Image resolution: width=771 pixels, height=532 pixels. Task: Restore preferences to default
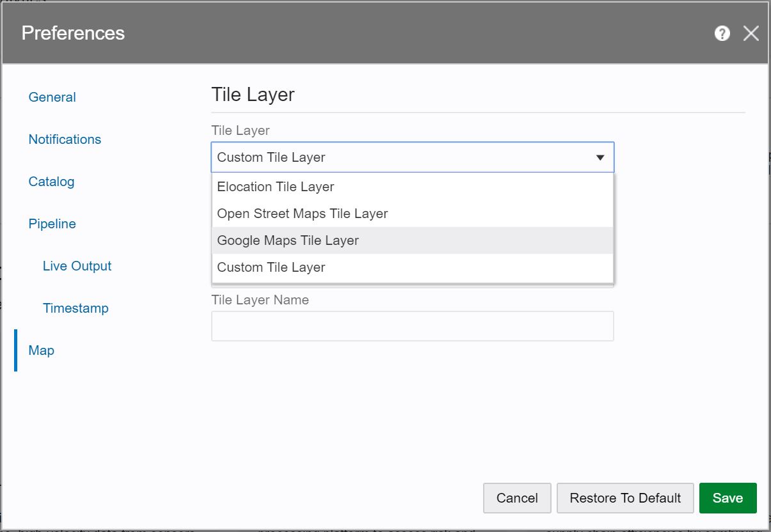[x=625, y=497]
